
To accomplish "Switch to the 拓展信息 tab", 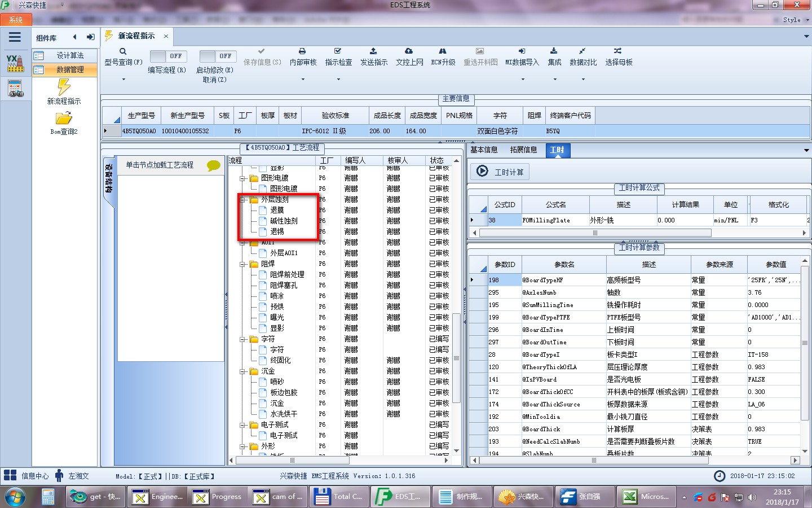I will [x=523, y=150].
